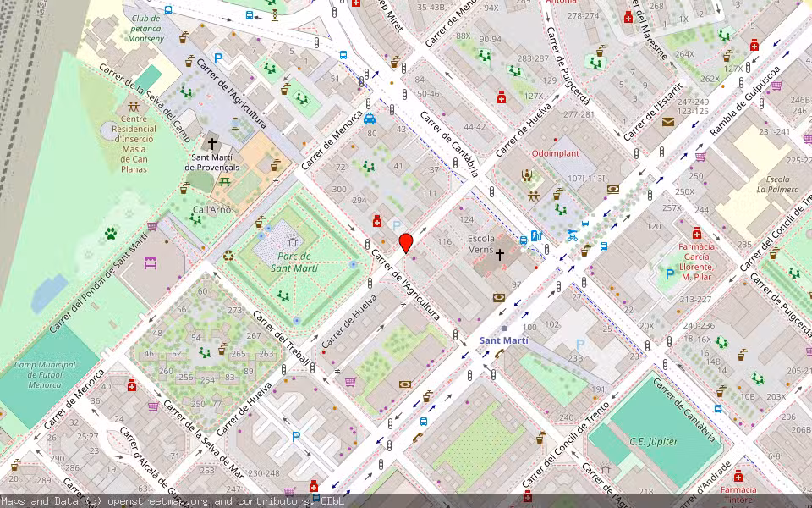Click the church cross at Sant Martí de Provençals
Viewport: 812px width, 508px height.
coord(212,144)
